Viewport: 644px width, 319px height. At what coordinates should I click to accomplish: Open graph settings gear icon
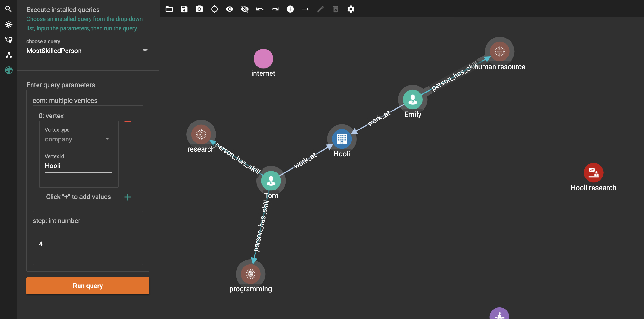351,9
